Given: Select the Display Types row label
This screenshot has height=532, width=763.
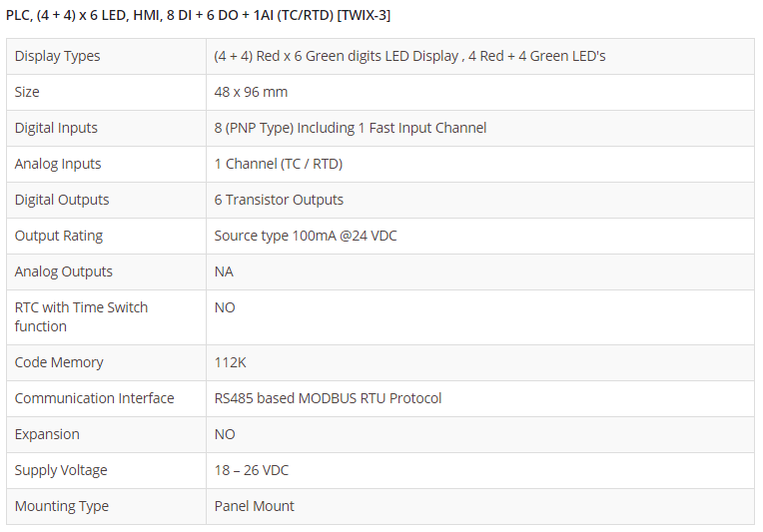Looking at the screenshot, I should [x=58, y=56].
